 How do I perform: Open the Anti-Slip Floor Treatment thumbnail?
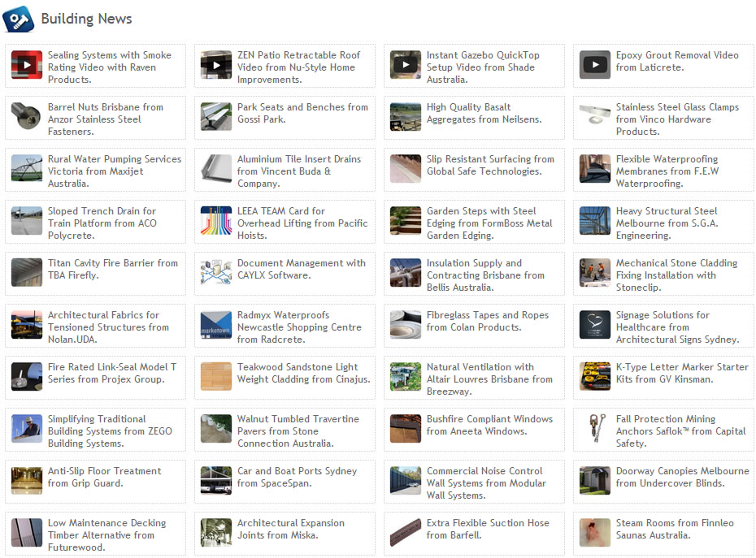coord(27,481)
